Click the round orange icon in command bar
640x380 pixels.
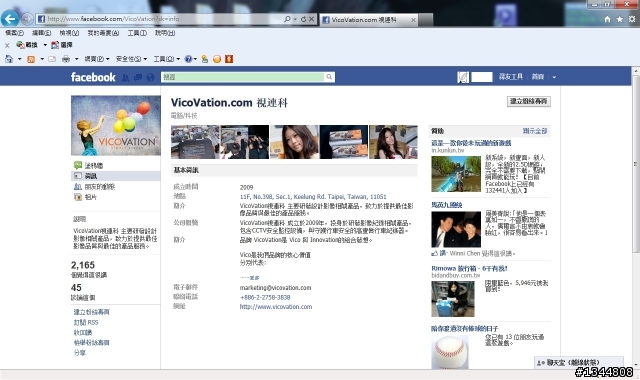(x=217, y=59)
